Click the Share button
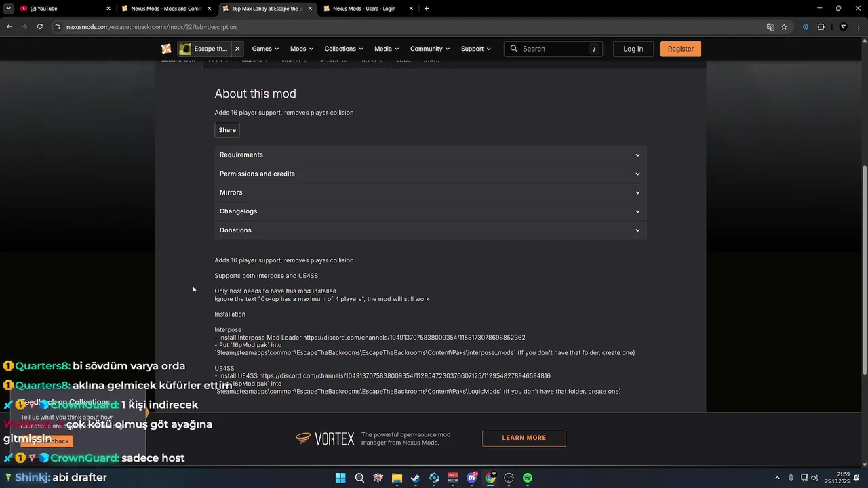 tap(227, 130)
